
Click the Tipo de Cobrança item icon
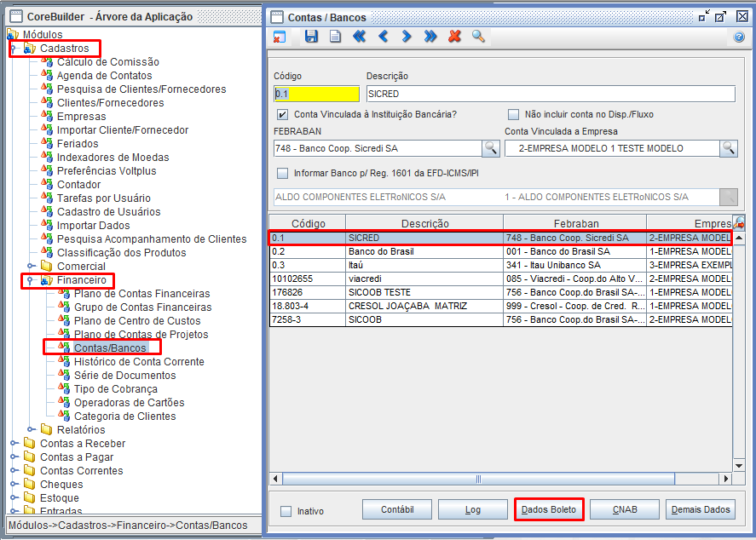click(64, 388)
